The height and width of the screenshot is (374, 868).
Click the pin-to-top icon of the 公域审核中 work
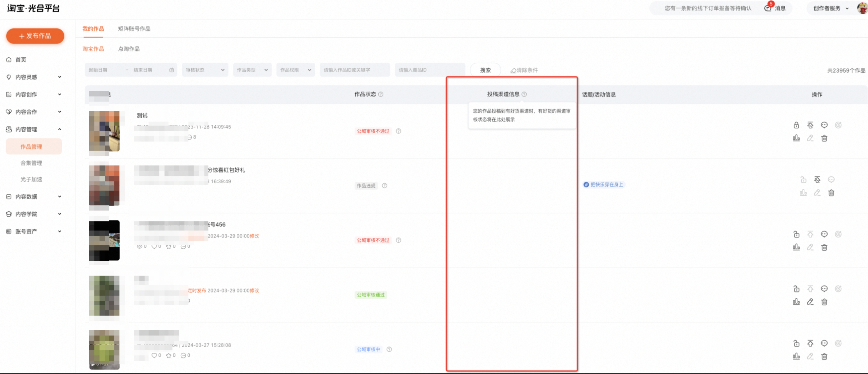click(810, 343)
